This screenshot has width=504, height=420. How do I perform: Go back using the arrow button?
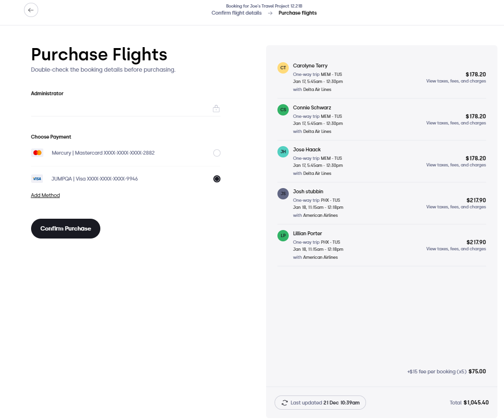[x=31, y=10]
